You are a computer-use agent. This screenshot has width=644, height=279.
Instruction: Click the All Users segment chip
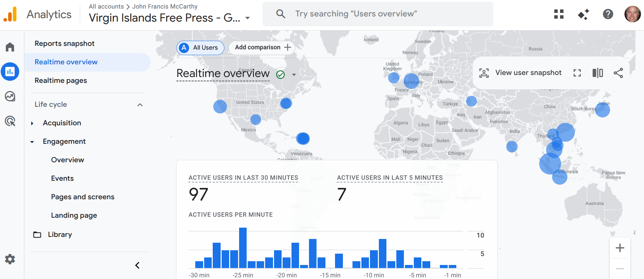[x=200, y=48]
